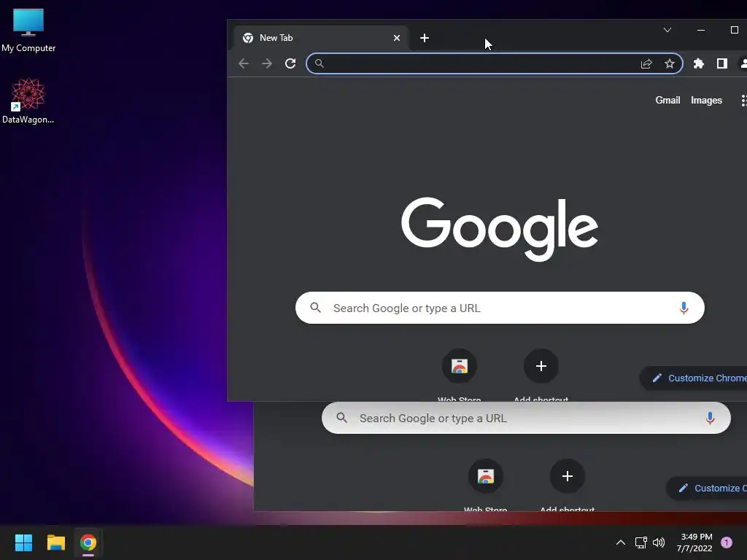Maximize the Chrome window
The image size is (747, 560).
(734, 30)
